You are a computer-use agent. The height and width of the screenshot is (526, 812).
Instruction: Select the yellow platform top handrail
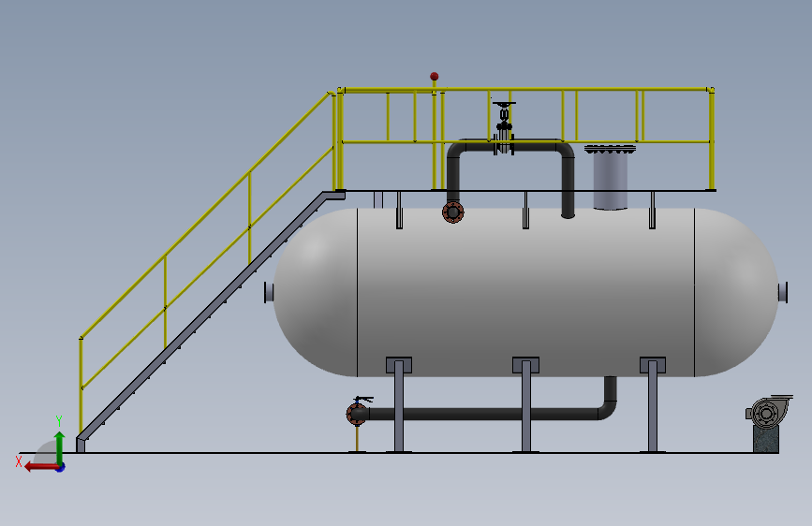(525, 90)
